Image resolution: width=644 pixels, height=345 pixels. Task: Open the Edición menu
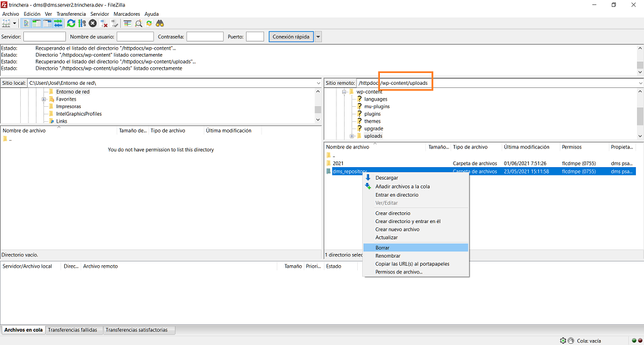[32, 14]
